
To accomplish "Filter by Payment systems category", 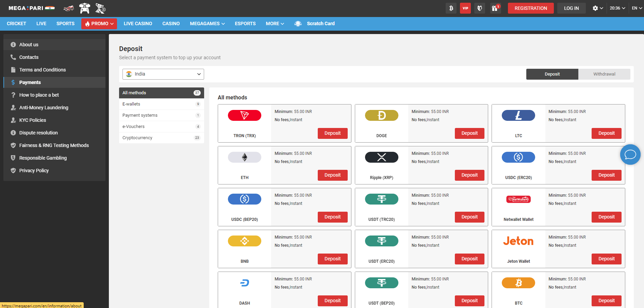I will (x=162, y=115).
